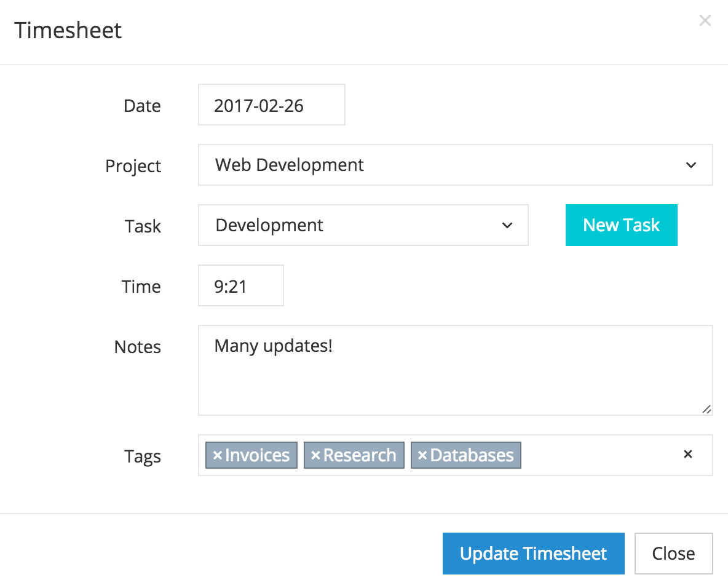Viewport: 728px width, 588px height.
Task: Click the New Task button
Action: click(x=621, y=225)
